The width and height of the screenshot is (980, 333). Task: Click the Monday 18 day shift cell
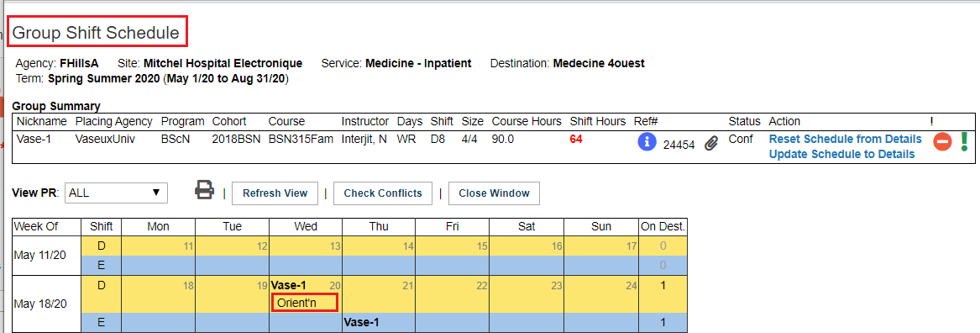pos(158,294)
